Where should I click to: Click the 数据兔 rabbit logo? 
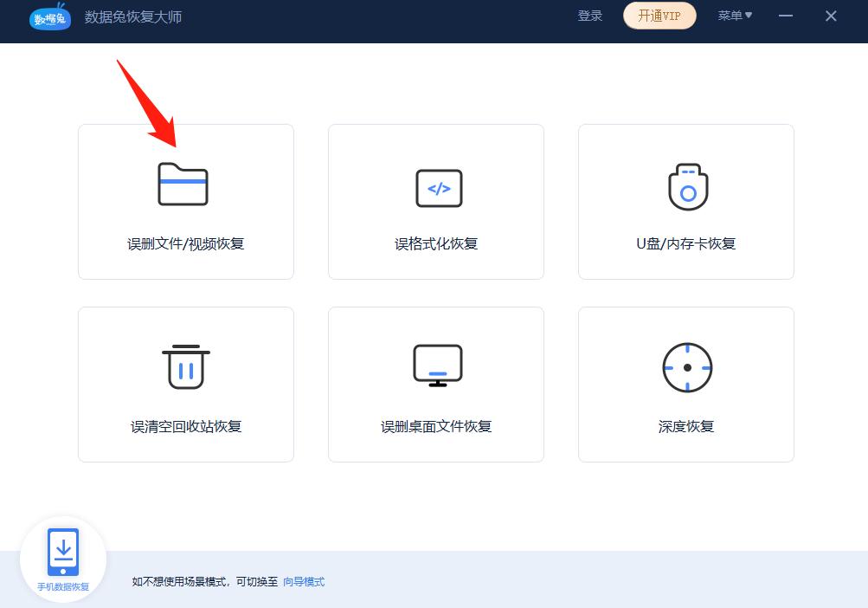tap(49, 16)
